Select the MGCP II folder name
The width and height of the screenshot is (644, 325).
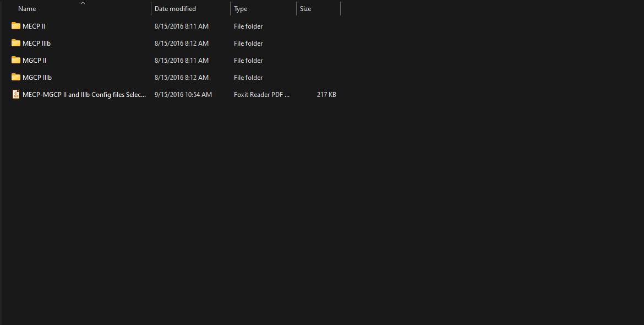click(x=35, y=60)
